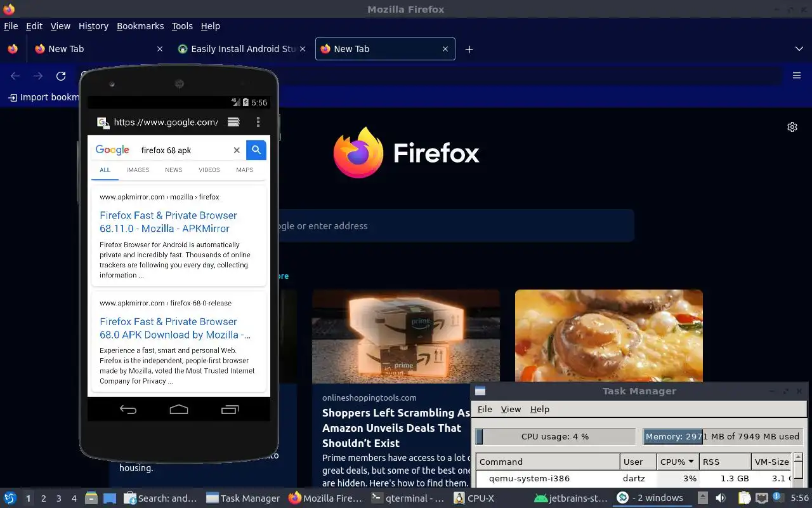Open the History menu in Firefox

pyautogui.click(x=93, y=26)
